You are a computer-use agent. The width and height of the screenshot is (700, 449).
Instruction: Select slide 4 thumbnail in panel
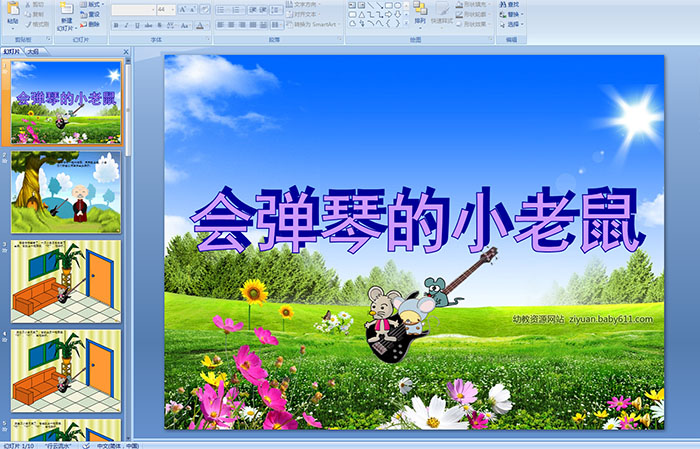pos(66,371)
